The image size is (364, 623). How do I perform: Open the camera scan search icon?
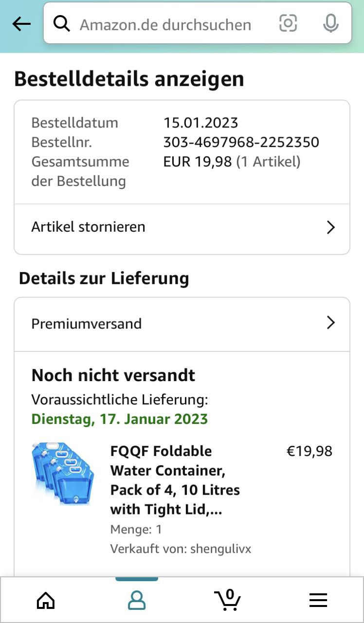[288, 23]
